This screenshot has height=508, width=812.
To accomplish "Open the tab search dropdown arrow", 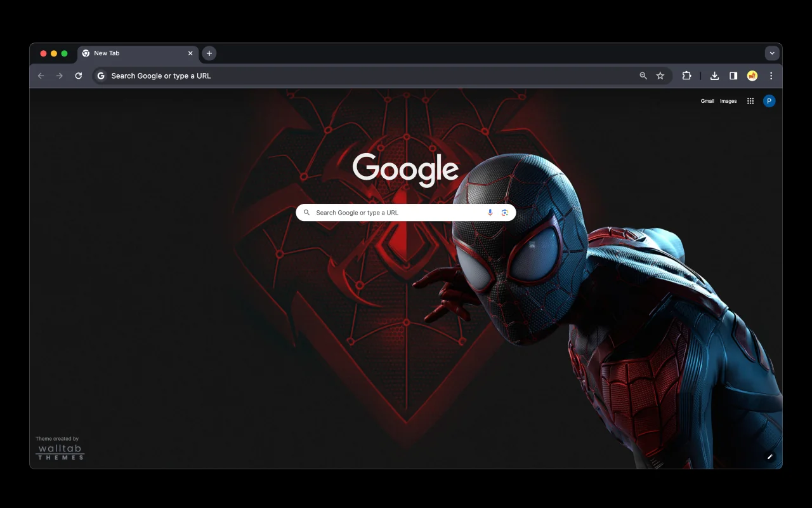I will [772, 53].
